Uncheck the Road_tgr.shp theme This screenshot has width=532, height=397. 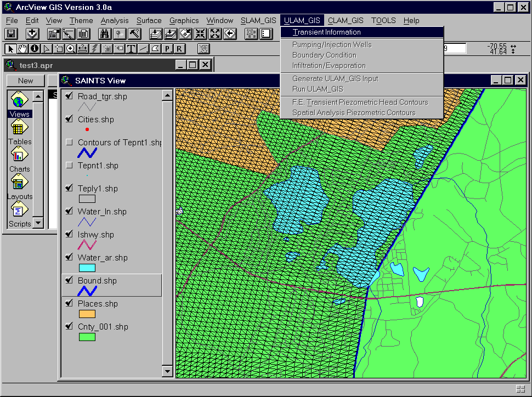pyautogui.click(x=69, y=96)
